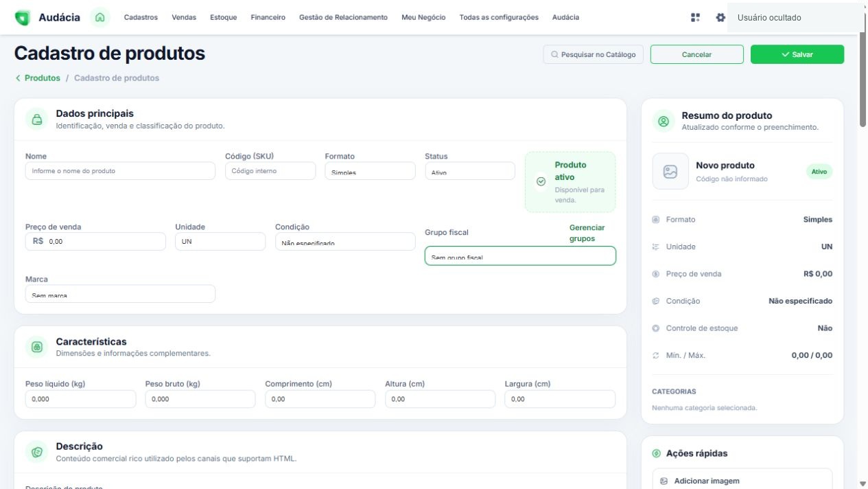The height and width of the screenshot is (489, 868).
Task: Open the Formato dropdown showing Simples
Action: [370, 171]
